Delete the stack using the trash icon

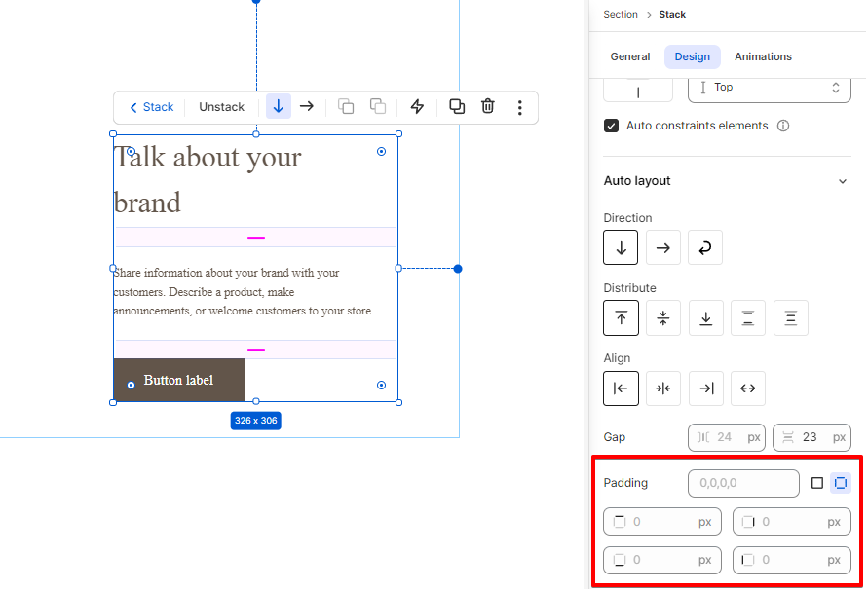tap(488, 106)
